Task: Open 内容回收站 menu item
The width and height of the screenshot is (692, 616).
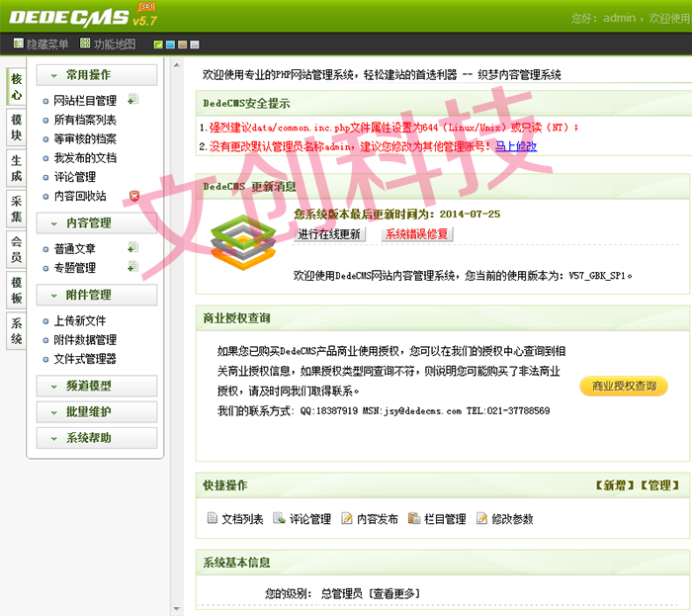Action: point(80,196)
